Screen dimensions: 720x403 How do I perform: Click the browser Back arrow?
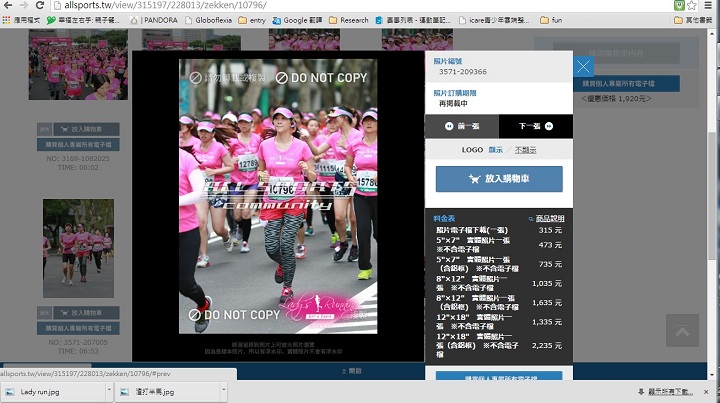(8, 5)
